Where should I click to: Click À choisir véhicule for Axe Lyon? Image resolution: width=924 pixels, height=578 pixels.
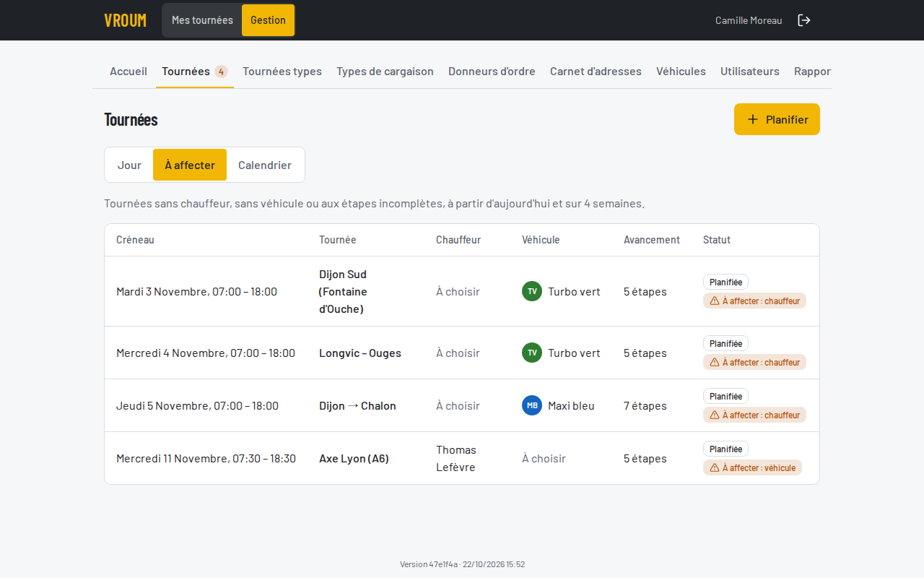point(544,458)
